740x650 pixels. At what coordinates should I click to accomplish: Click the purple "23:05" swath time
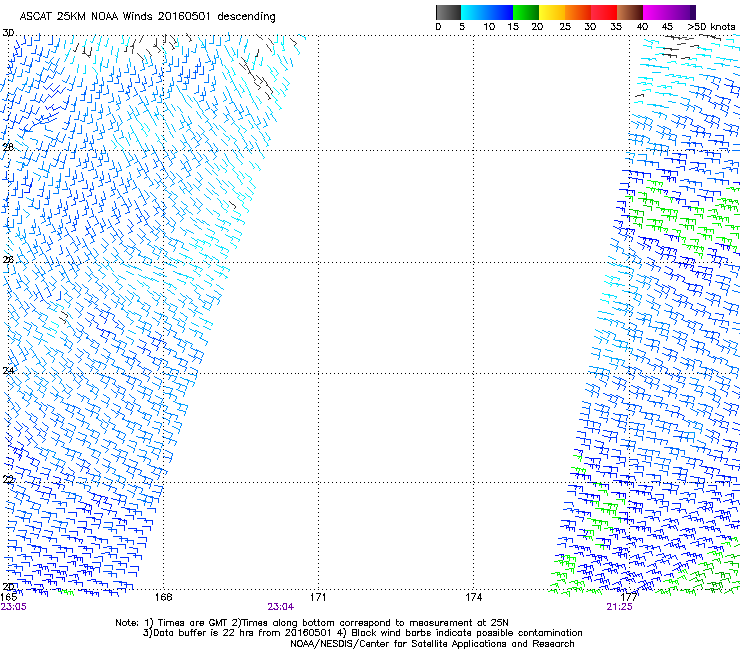click(14, 607)
